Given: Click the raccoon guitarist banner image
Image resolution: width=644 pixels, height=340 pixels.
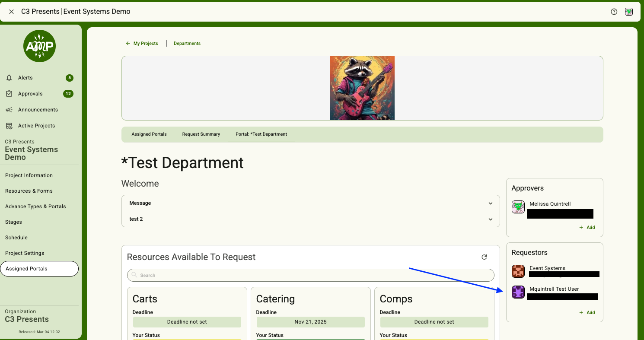Looking at the screenshot, I should (362, 88).
